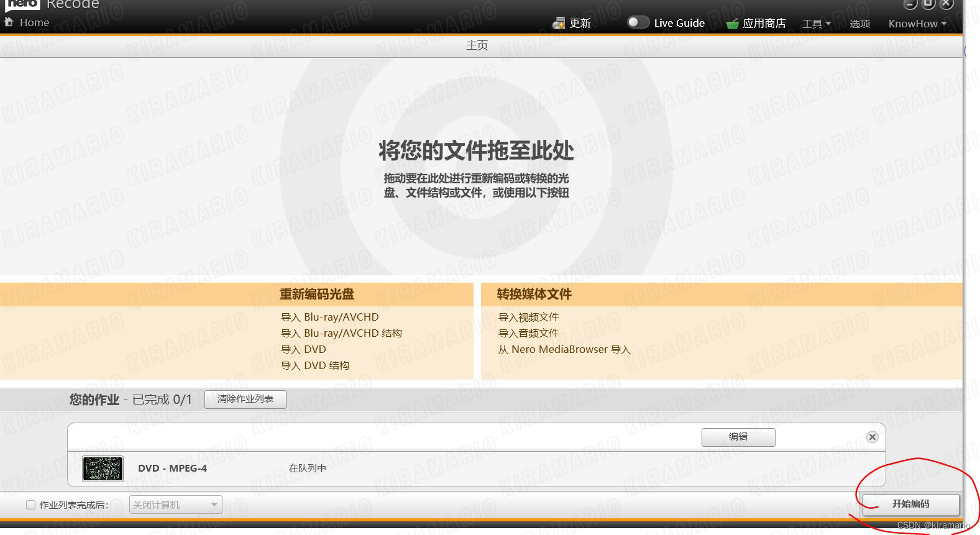
Task: Click the 编辑 edit button for job
Action: (738, 437)
